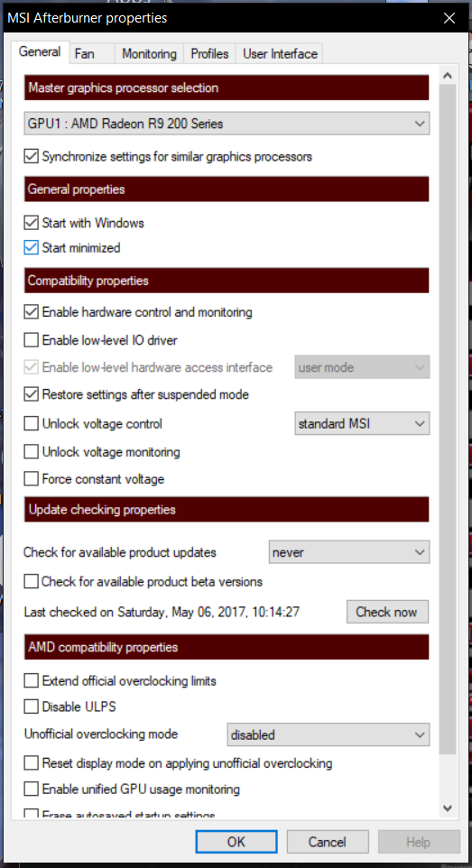Click the scrollbar down arrow
This screenshot has width=472, height=868.
tap(448, 808)
